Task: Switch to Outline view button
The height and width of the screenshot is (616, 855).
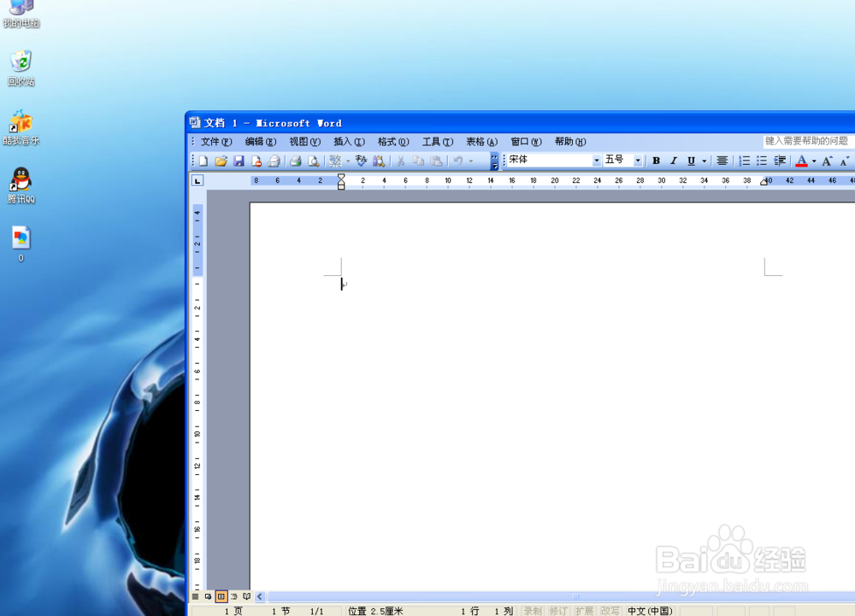Action: point(234,596)
